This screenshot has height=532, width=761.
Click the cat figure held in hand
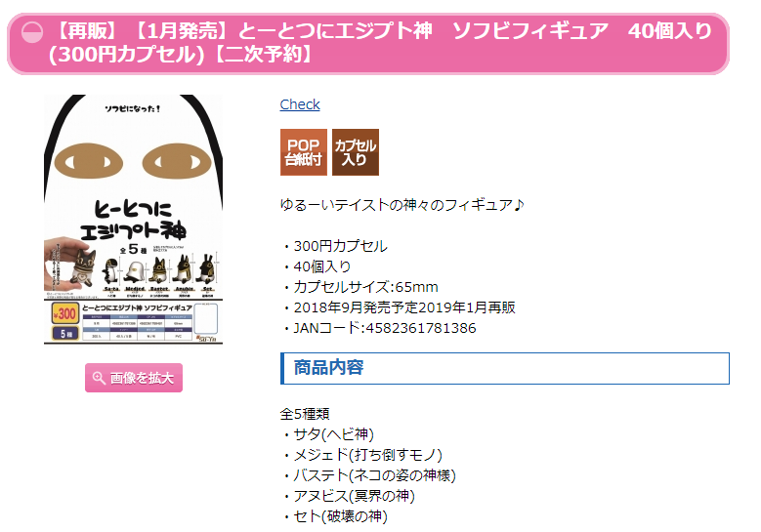point(83,267)
